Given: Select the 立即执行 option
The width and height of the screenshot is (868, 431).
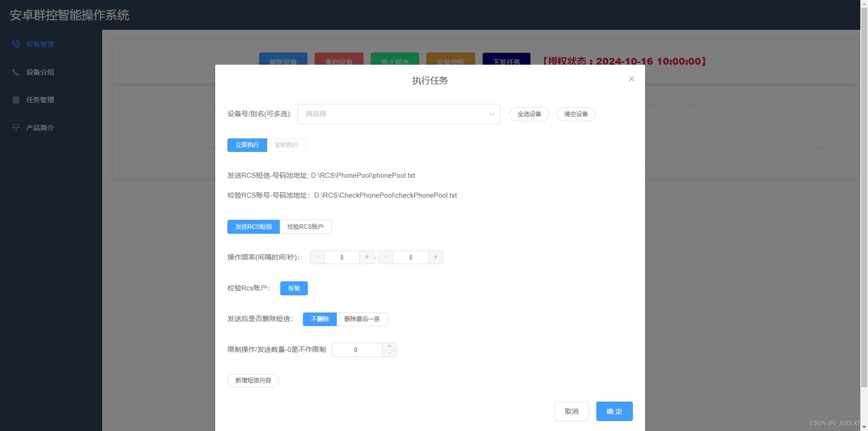Looking at the screenshot, I should click(x=247, y=145).
